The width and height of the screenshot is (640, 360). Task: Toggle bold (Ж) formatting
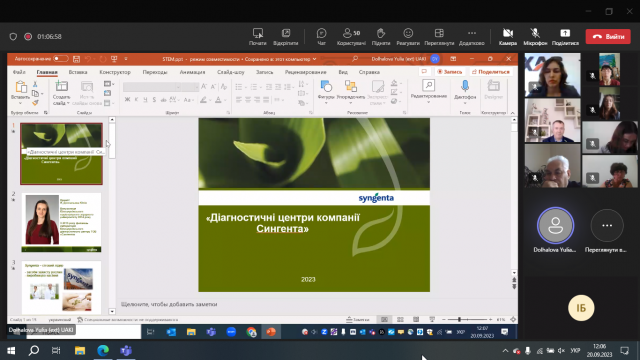click(127, 100)
